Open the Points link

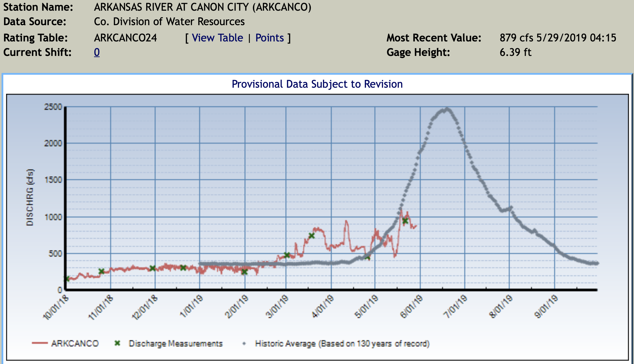click(269, 38)
